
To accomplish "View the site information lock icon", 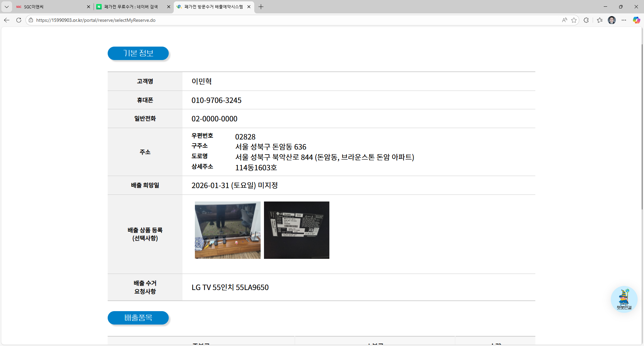I will click(x=31, y=20).
